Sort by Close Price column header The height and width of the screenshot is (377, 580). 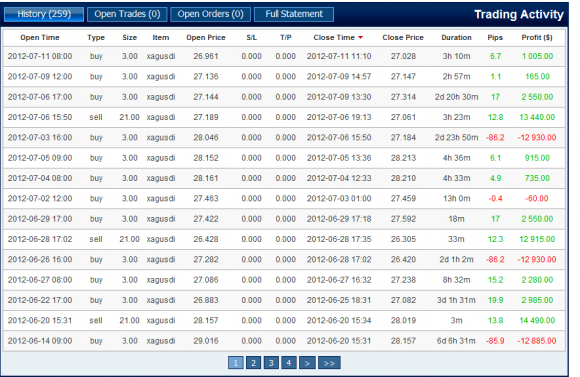(x=403, y=38)
